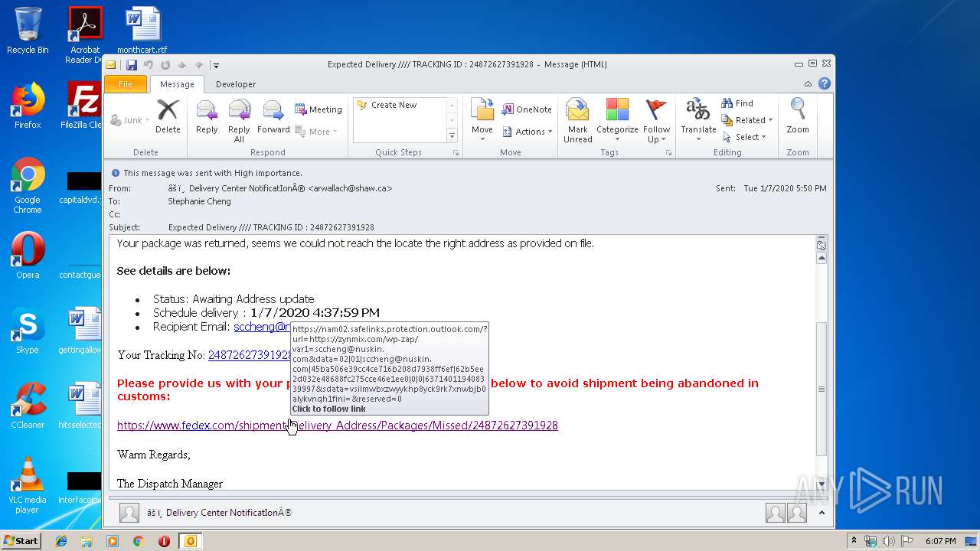This screenshot has height=551, width=980.
Task: Show hidden system tray icons
Action: coord(853,541)
